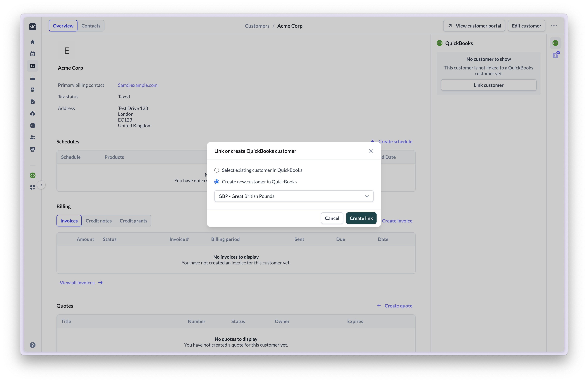Click Edit customer button
Screen dimensions: 588x382
click(526, 26)
